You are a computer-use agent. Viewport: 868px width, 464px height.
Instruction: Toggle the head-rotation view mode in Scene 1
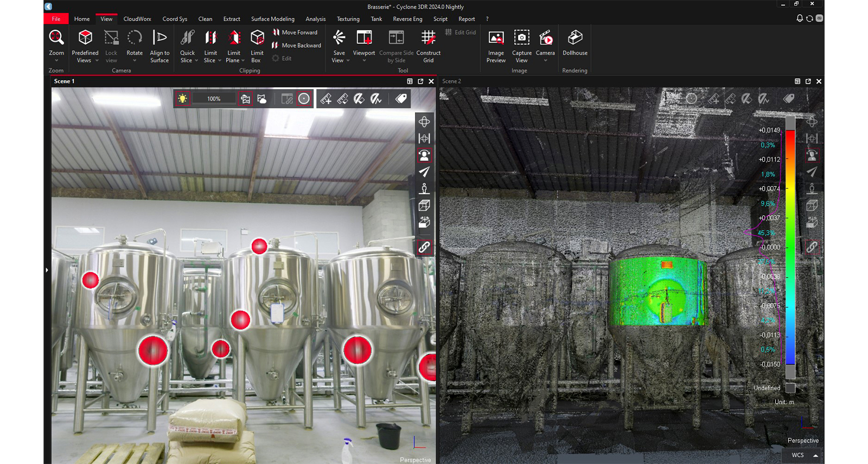pyautogui.click(x=424, y=155)
